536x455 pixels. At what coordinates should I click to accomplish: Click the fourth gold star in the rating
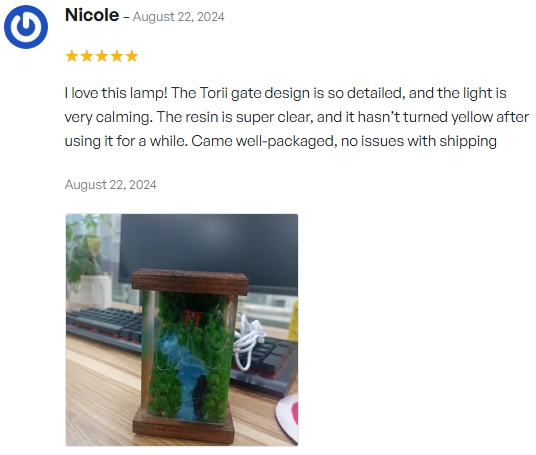pos(117,56)
